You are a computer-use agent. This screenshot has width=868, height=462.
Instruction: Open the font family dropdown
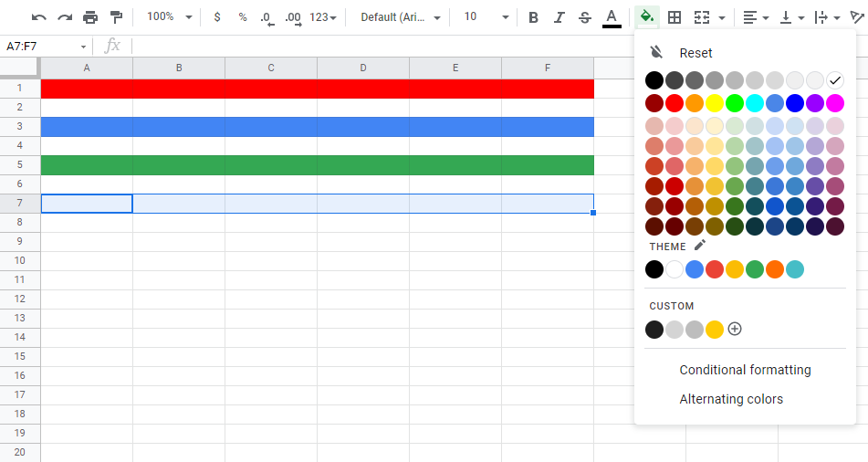click(401, 17)
